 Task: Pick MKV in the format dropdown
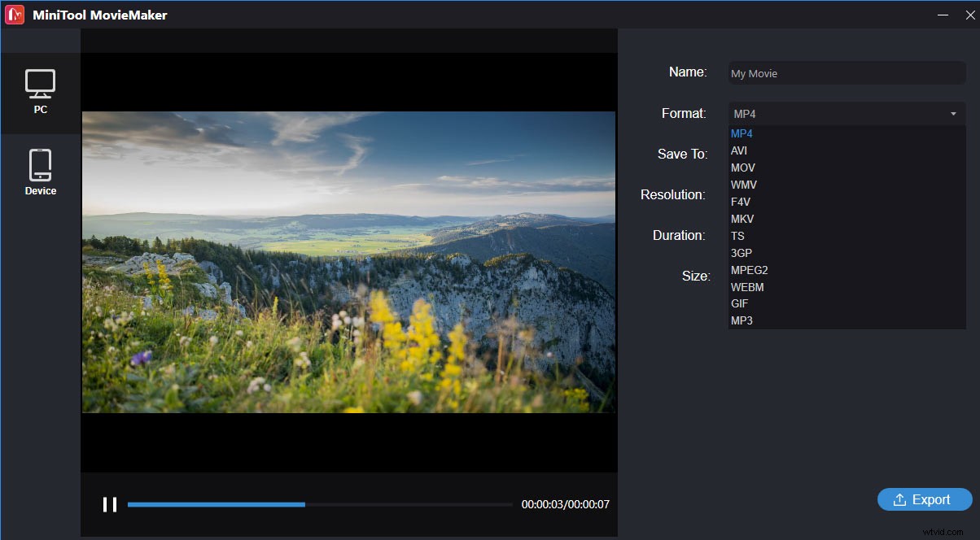point(742,219)
